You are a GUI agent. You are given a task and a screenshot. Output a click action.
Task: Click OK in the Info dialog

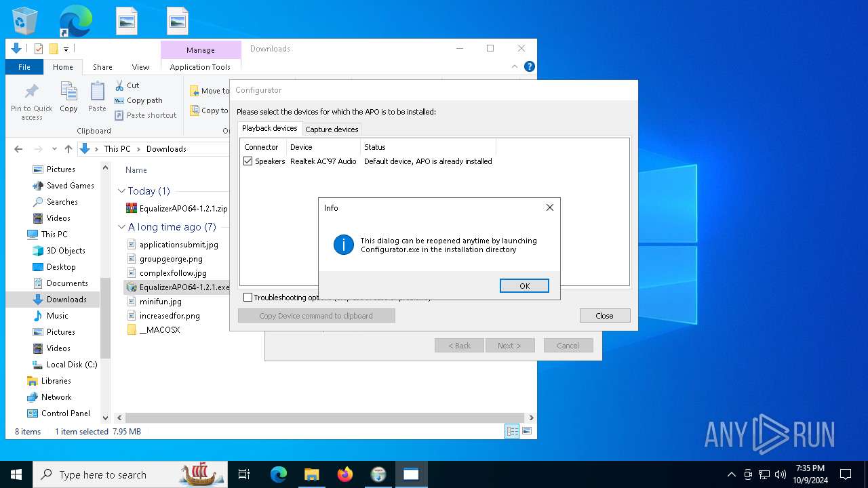(524, 286)
